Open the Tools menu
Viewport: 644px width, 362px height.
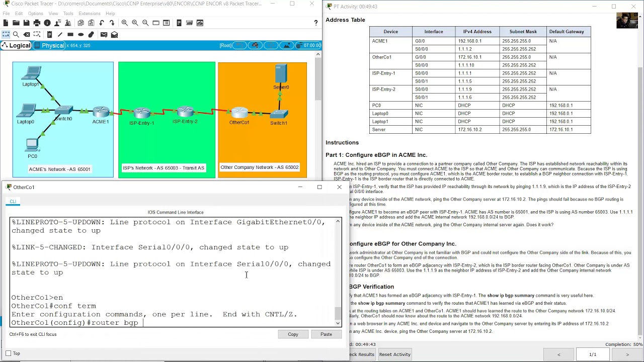[68, 14]
